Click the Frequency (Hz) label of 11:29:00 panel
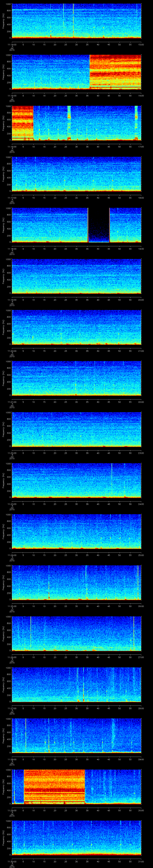 pyautogui.click(x=3, y=787)
